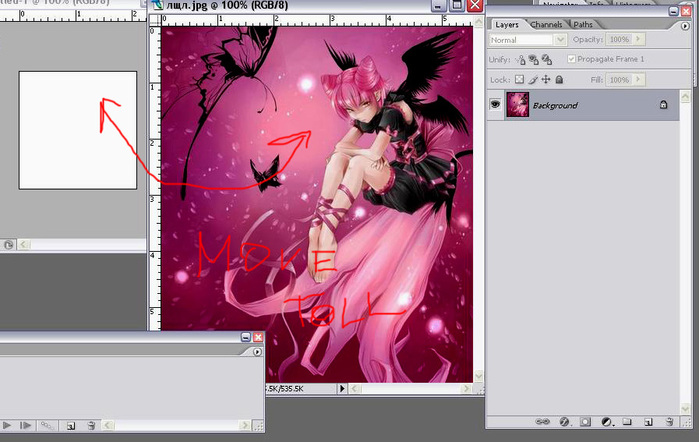Click the blank canvas of untitled document
The height and width of the screenshot is (442, 699).
click(x=78, y=130)
